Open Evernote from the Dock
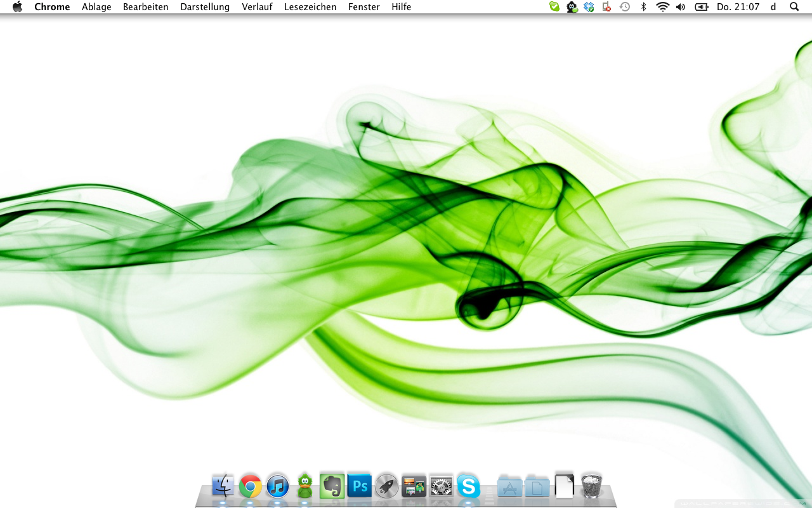 [x=332, y=486]
